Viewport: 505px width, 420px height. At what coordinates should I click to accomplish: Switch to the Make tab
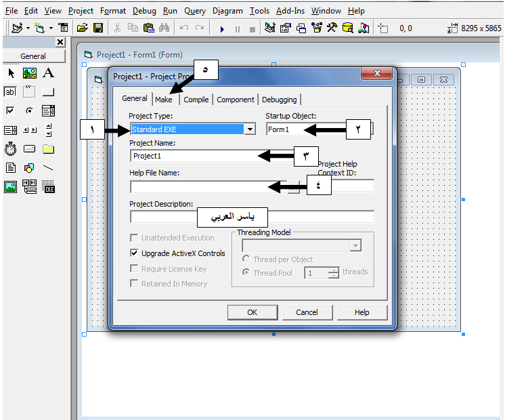[164, 100]
